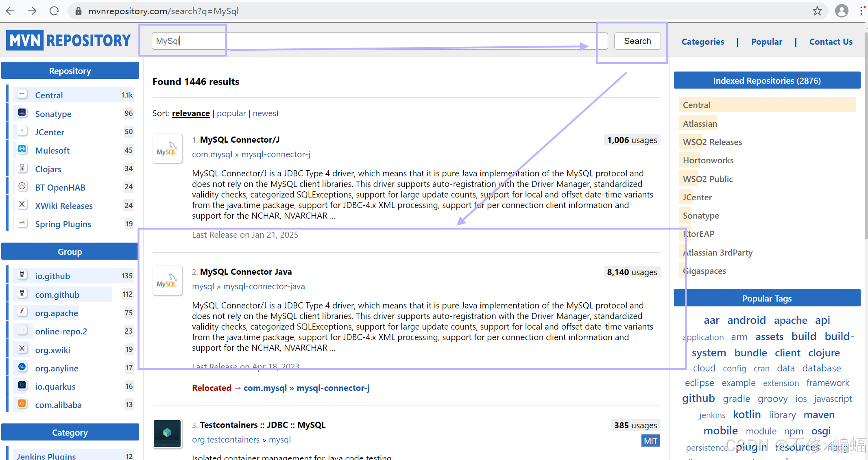Click the MySQL Connector/J logo thumbnail

point(167,149)
